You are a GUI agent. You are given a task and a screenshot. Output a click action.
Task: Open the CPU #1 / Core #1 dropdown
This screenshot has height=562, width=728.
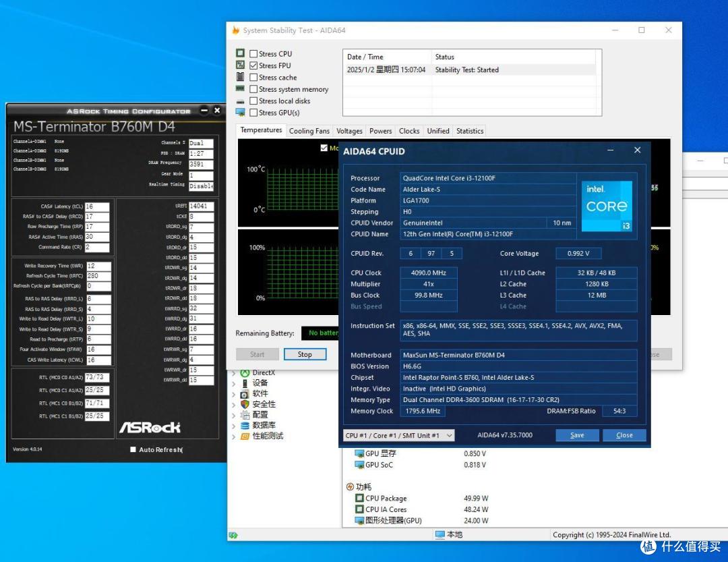coord(398,435)
